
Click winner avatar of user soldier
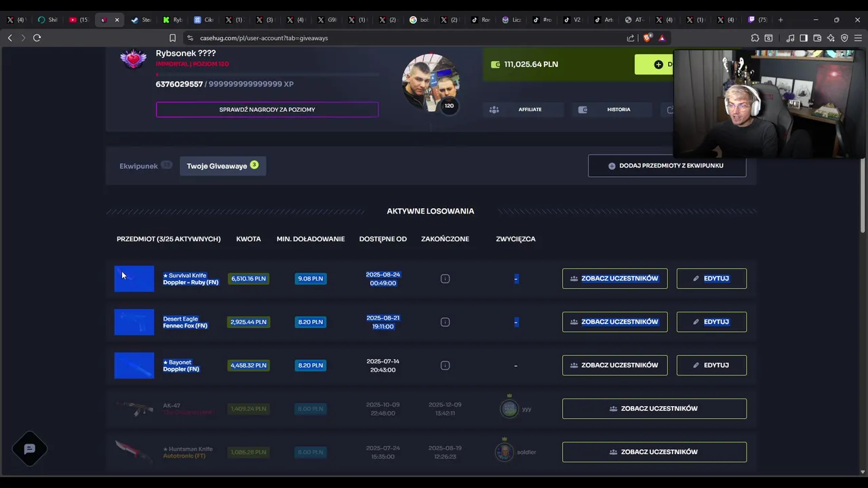pyautogui.click(x=504, y=451)
